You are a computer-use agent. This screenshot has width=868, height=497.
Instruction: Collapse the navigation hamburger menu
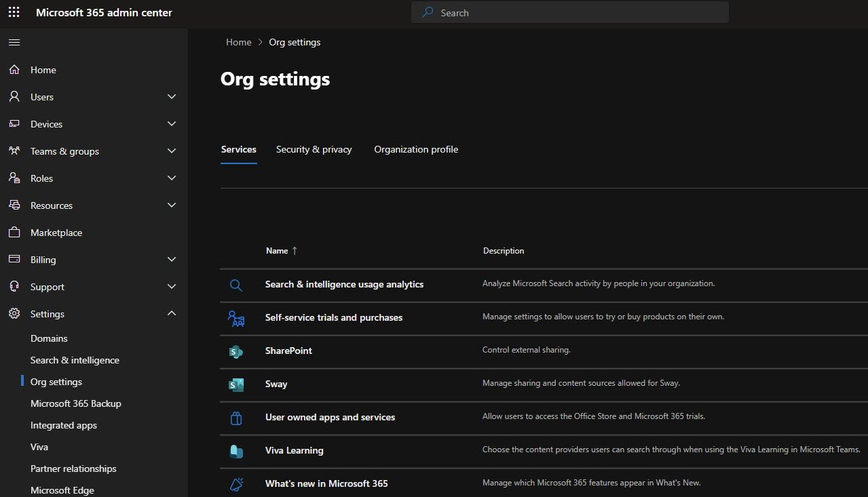14,42
